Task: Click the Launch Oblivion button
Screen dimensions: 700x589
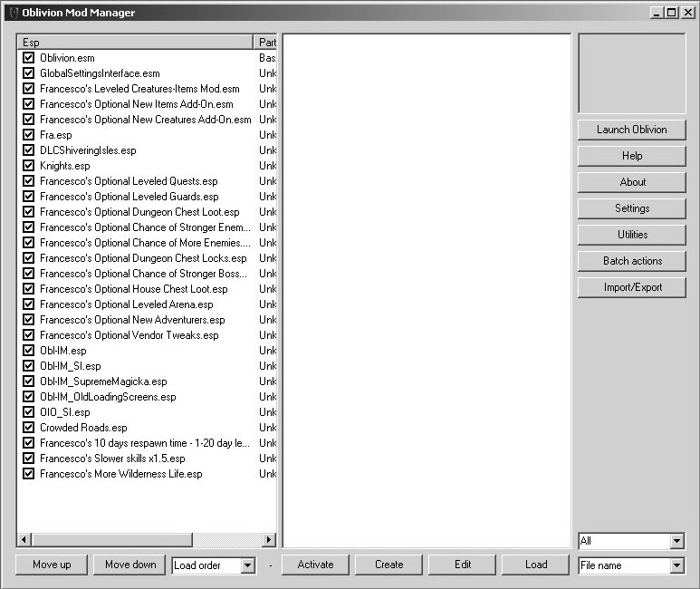Action: coord(631,130)
